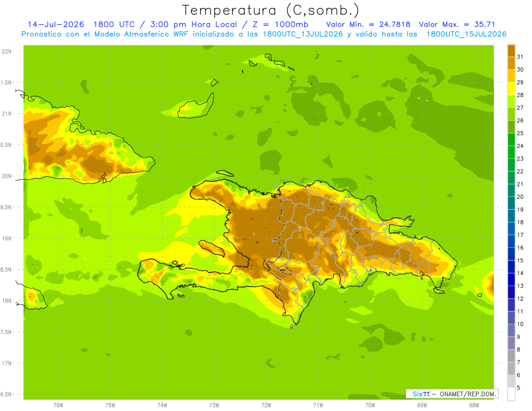The image size is (532, 411).
Task: Pick the yellow legend band between 28 and 29
Action: (511, 89)
